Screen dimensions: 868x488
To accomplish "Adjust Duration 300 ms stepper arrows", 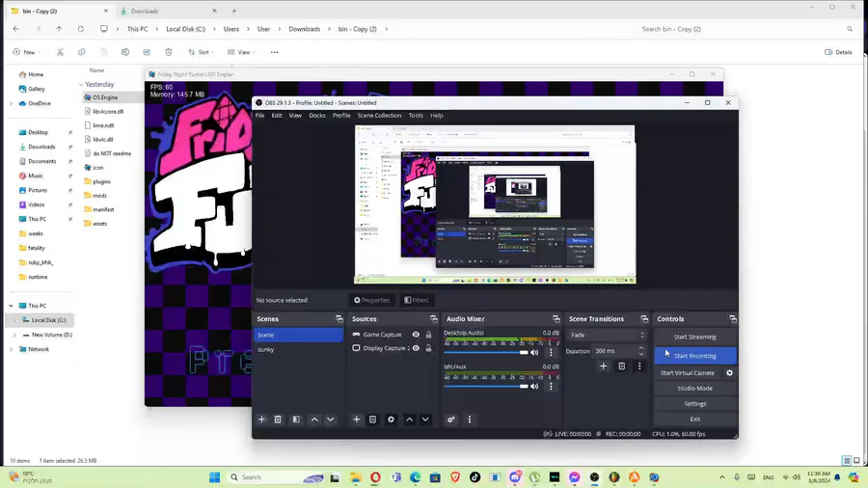I will click(x=641, y=351).
